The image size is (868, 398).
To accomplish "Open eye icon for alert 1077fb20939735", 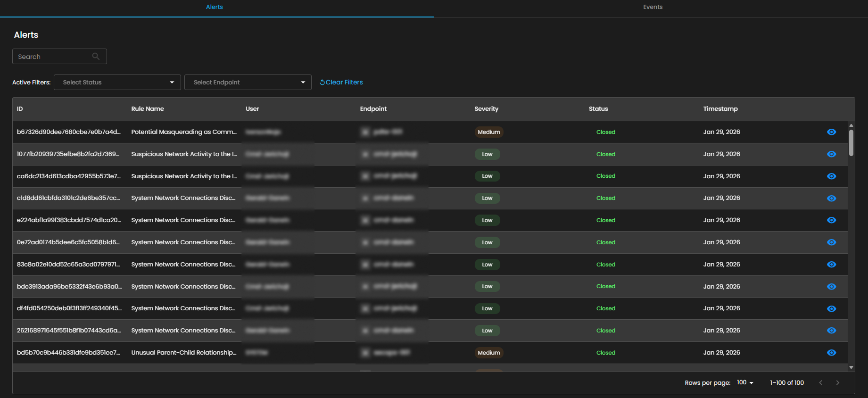I will point(831,154).
